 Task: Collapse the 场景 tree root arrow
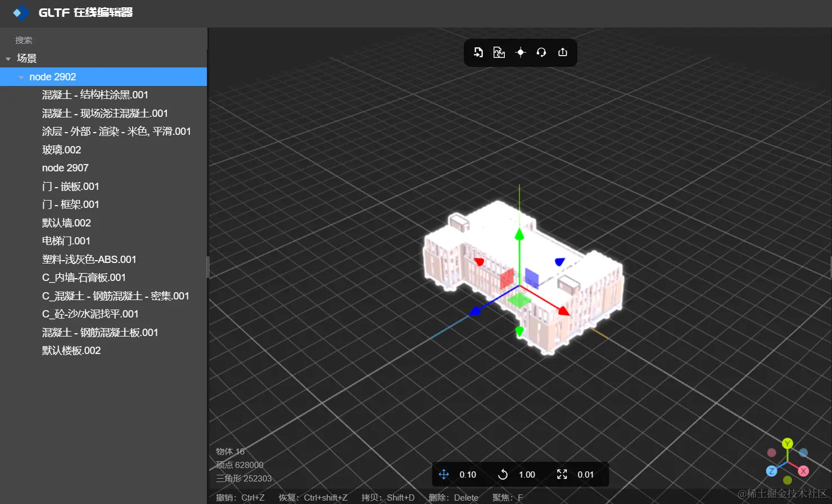8,58
